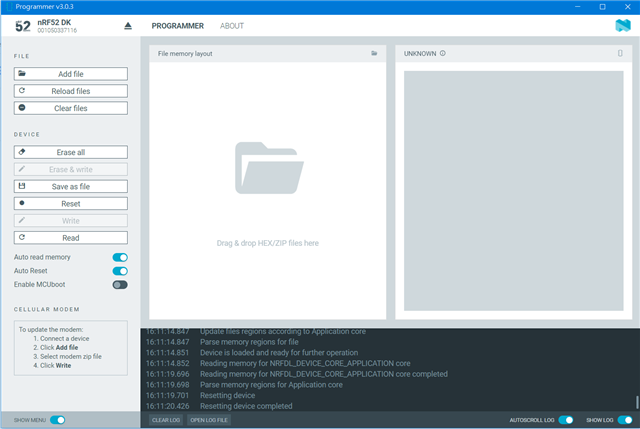
Task: Minimize the Programmer window
Action: pyautogui.click(x=578, y=7)
